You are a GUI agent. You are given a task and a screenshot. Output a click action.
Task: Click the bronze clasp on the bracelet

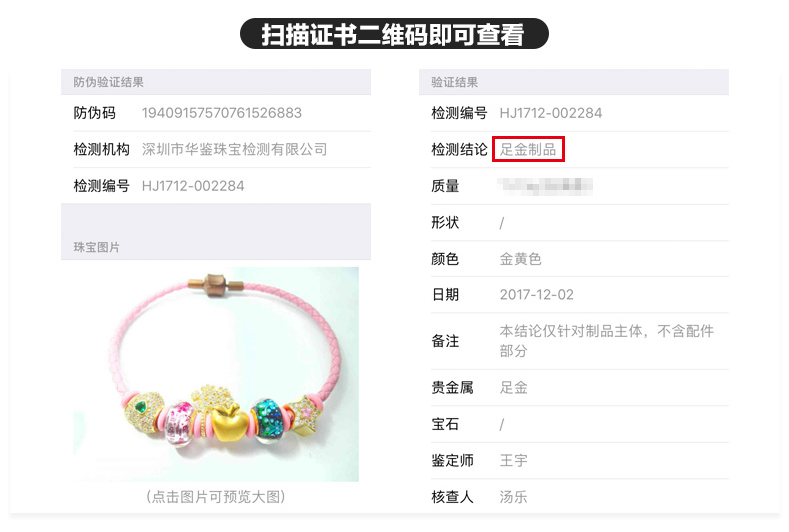(x=216, y=284)
